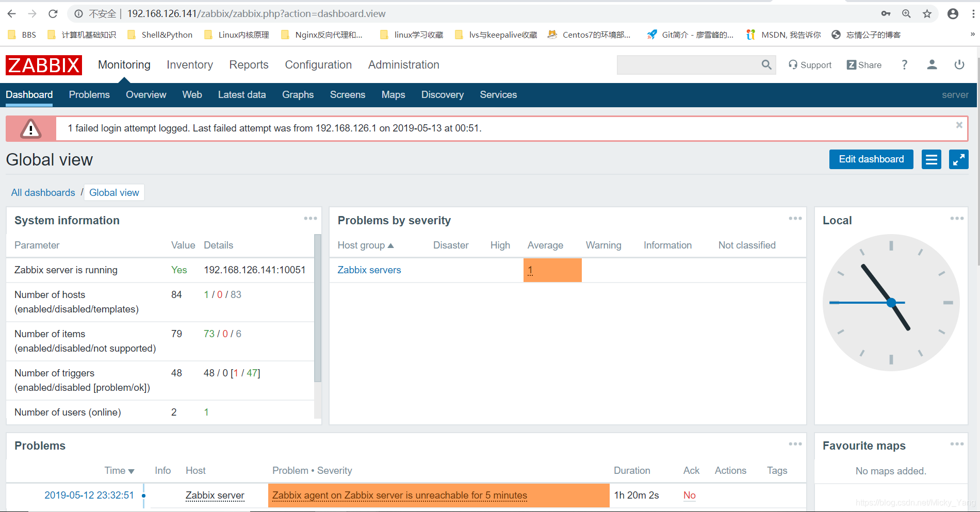Click the Local analog clock
The width and height of the screenshot is (980, 512).
point(891,303)
